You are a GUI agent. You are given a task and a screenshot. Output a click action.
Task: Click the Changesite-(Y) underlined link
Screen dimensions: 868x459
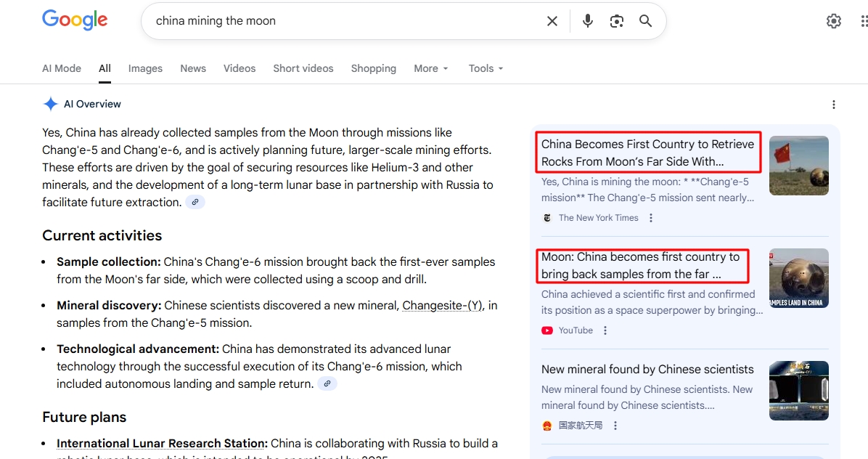click(x=442, y=306)
